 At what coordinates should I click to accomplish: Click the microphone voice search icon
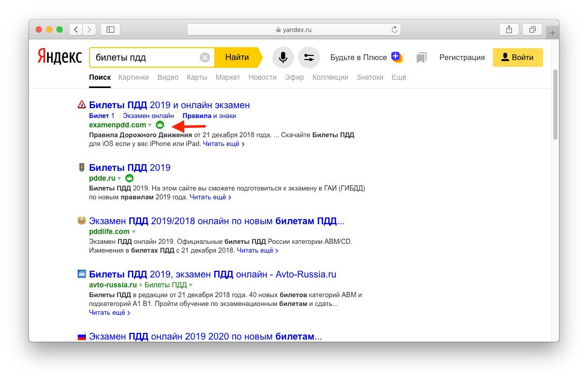283,57
